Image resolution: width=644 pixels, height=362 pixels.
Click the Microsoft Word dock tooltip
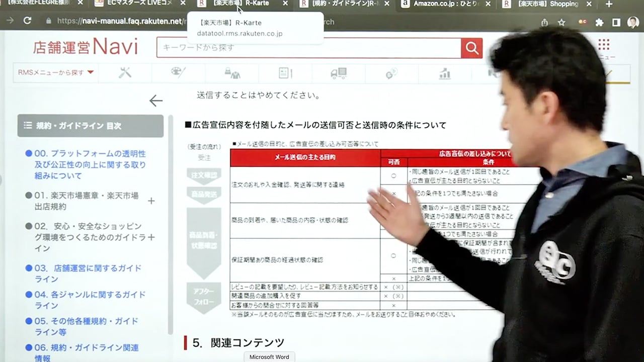tap(269, 357)
